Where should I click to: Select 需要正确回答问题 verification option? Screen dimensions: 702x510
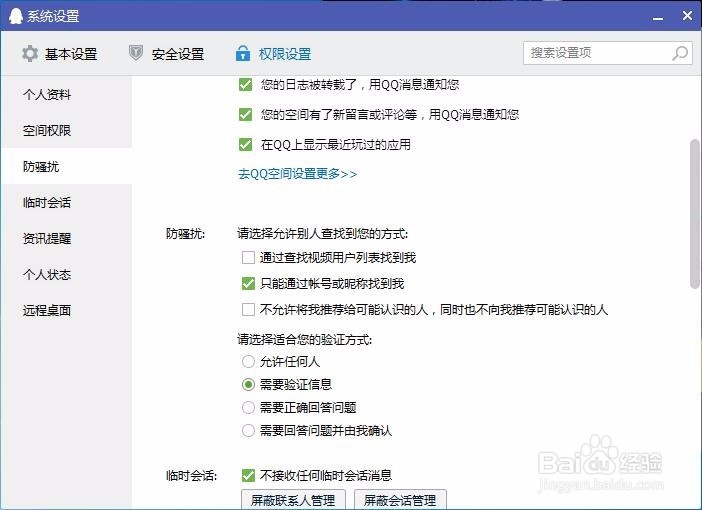248,407
